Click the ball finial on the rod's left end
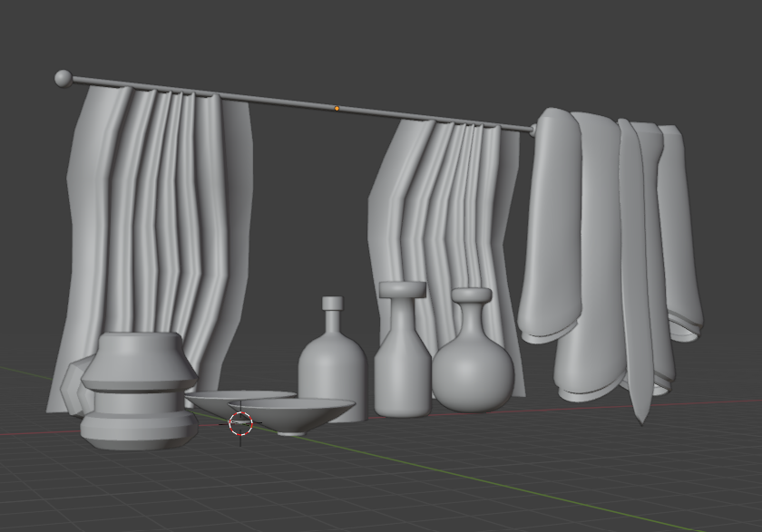The width and height of the screenshot is (762, 532). point(63,78)
